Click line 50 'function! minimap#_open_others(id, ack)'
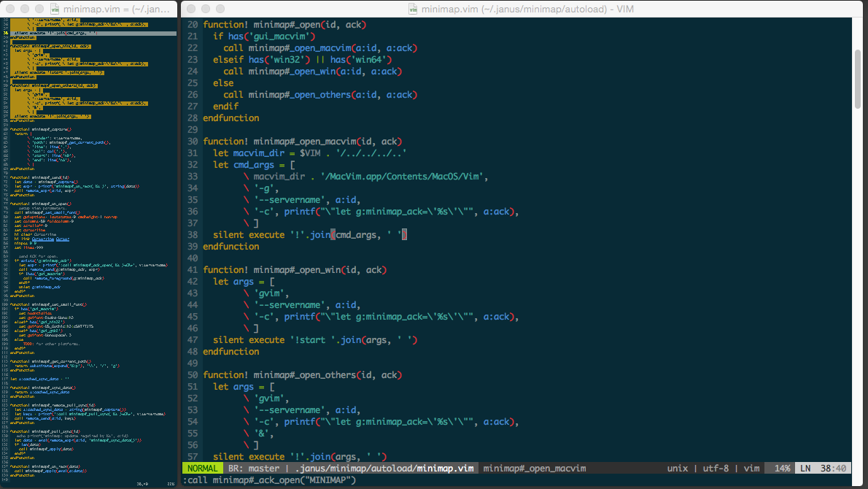Viewport: 868px width, 489px height. pyautogui.click(x=303, y=375)
